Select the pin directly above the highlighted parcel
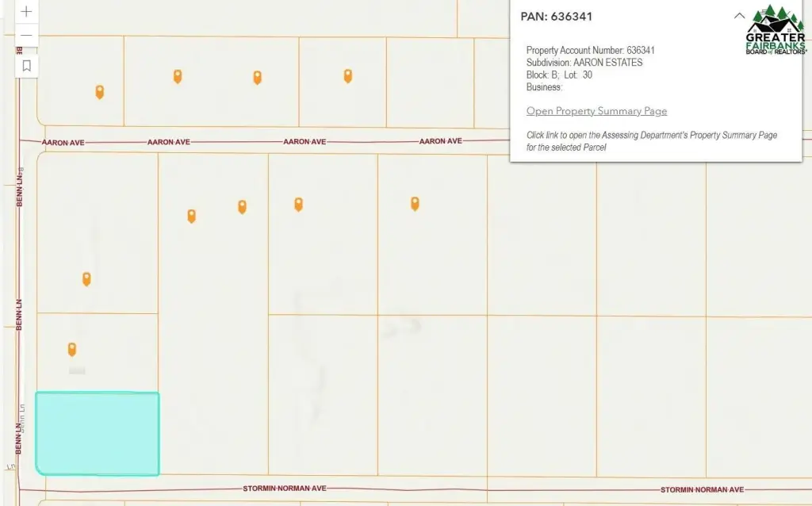The image size is (812, 506). 72,349
